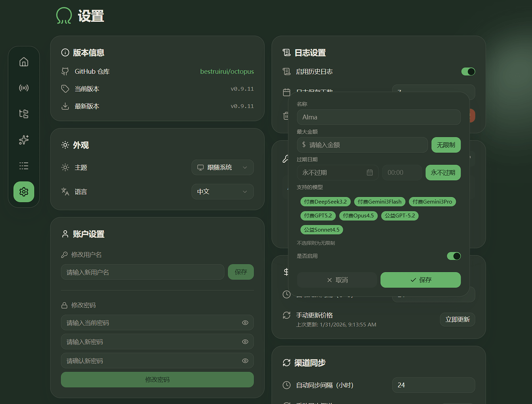Open the logs list sidebar icon
Viewport: 532px width, 404px height.
point(24,166)
